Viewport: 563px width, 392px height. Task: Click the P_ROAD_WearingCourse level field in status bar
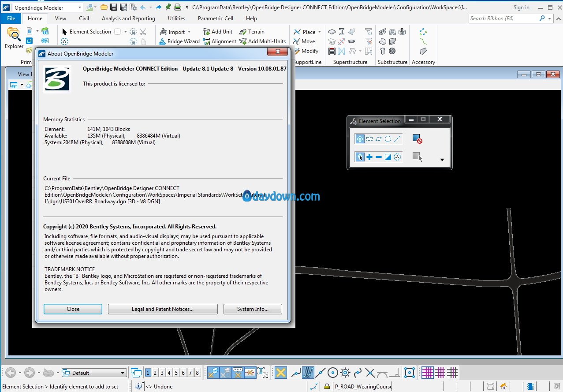tap(363, 386)
